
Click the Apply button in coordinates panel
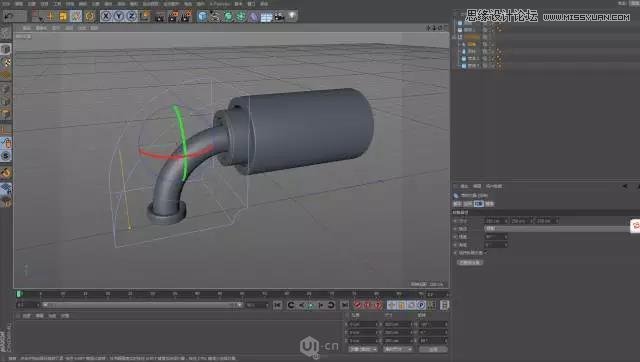[x=433, y=349]
